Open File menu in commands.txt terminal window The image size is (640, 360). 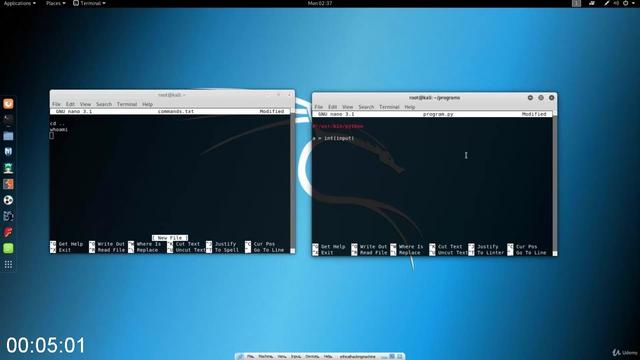tap(56, 104)
